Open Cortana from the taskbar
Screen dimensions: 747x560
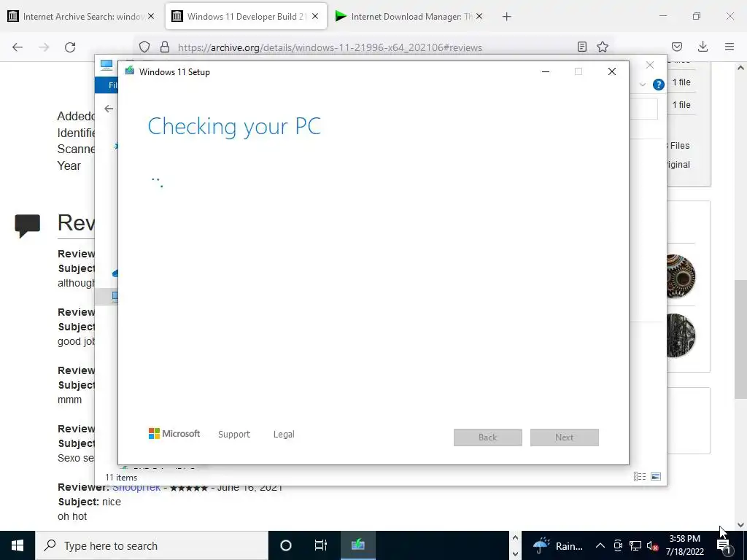click(286, 545)
